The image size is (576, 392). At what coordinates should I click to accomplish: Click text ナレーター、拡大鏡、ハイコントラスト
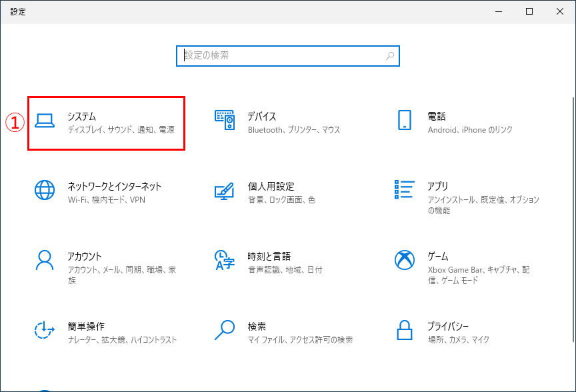tap(122, 340)
